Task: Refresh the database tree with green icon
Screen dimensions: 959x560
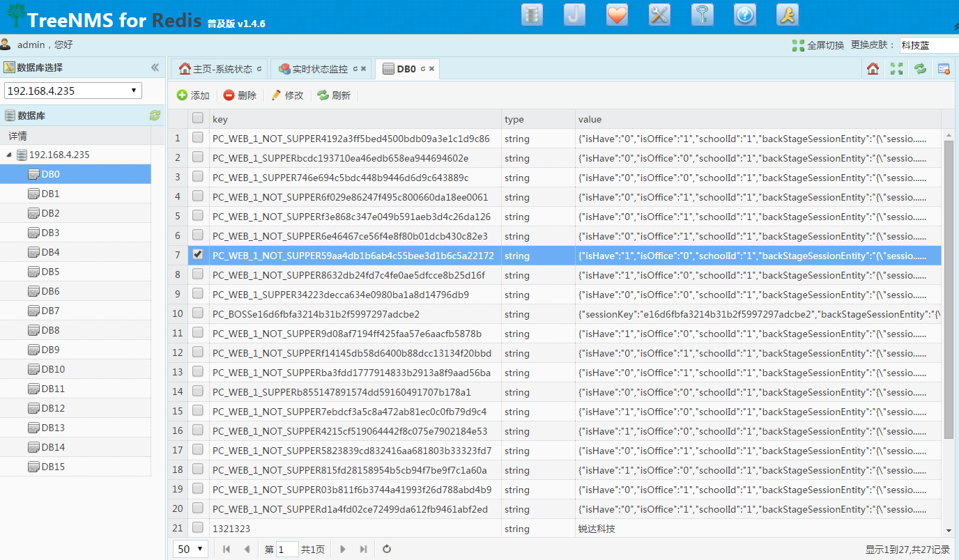Action: [x=155, y=116]
